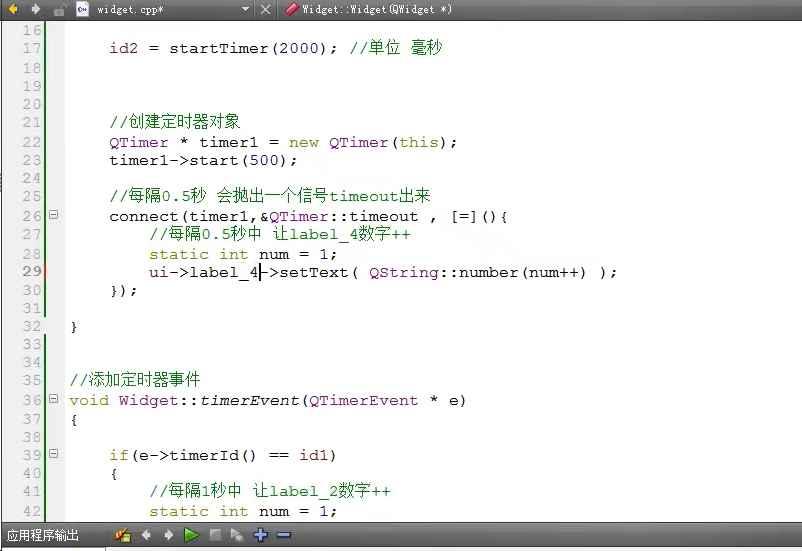Image resolution: width=802 pixels, height=551 pixels.
Task: Go to next item in output pane
Action: [x=169, y=535]
